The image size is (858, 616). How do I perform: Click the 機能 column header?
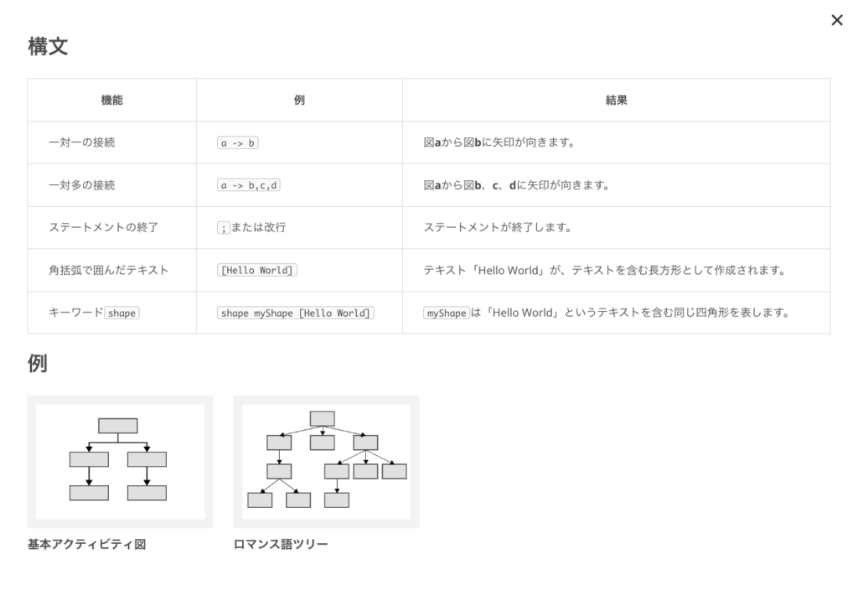pos(111,100)
